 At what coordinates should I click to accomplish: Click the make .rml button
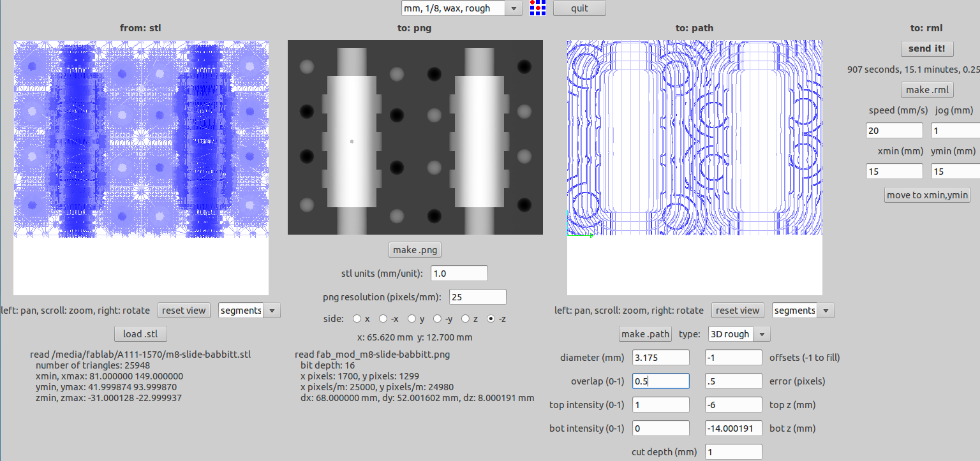coord(927,89)
